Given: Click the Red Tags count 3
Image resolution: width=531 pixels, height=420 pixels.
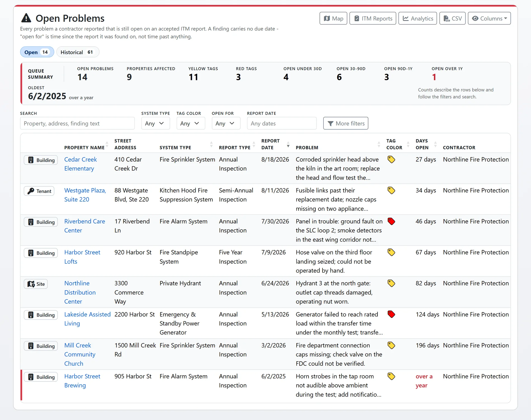Looking at the screenshot, I should 238,77.
